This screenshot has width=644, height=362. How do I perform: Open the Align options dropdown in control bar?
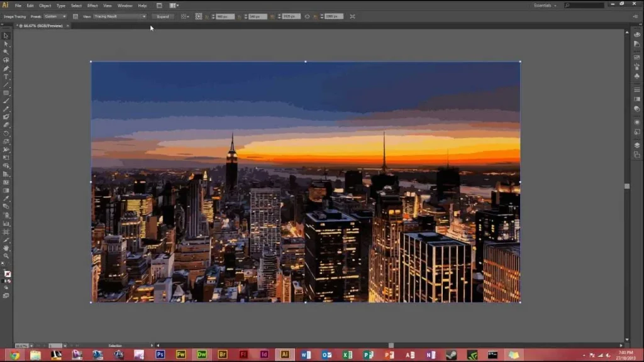point(185,16)
